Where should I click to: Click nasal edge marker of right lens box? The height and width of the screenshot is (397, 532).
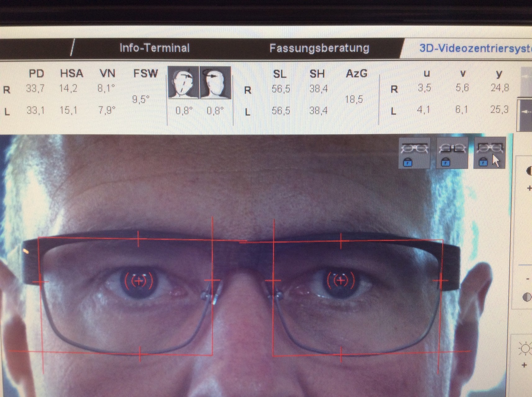point(212,281)
